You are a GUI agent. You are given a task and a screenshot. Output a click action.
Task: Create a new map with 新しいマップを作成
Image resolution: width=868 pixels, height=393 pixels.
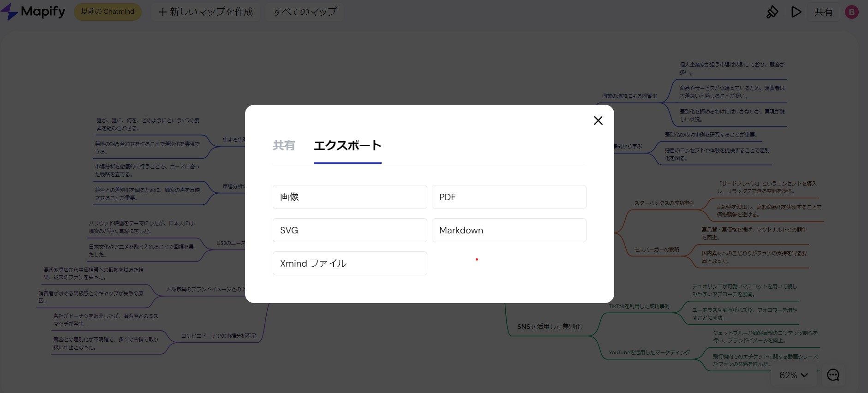[206, 12]
